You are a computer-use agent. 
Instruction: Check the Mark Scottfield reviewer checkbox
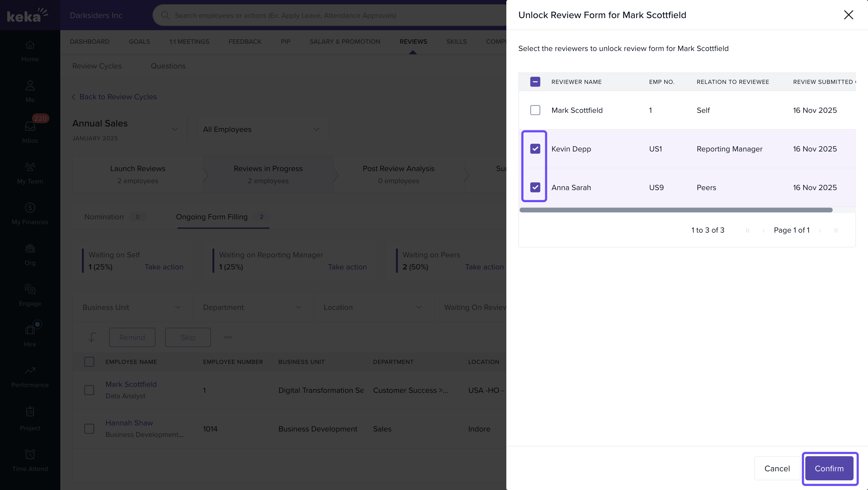coord(535,110)
